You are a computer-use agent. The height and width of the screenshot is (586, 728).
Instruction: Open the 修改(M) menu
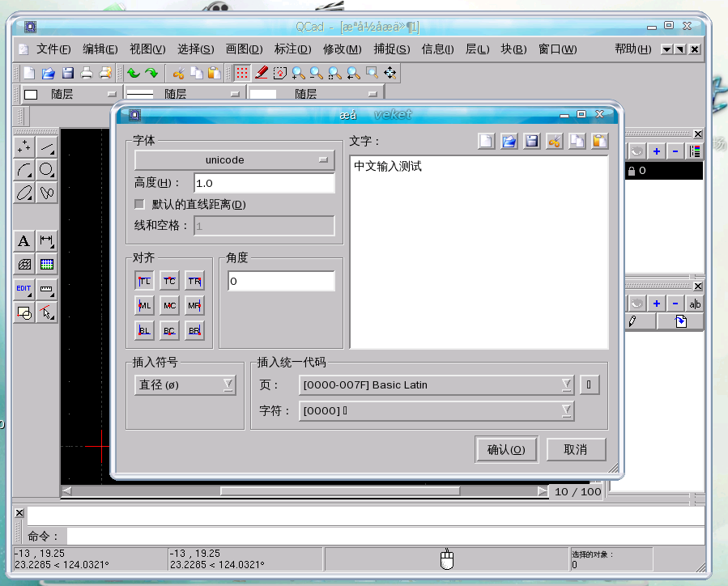(342, 49)
